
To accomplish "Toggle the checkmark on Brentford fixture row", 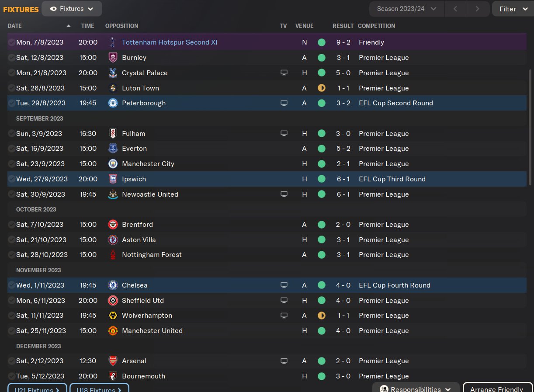I will pos(11,225).
